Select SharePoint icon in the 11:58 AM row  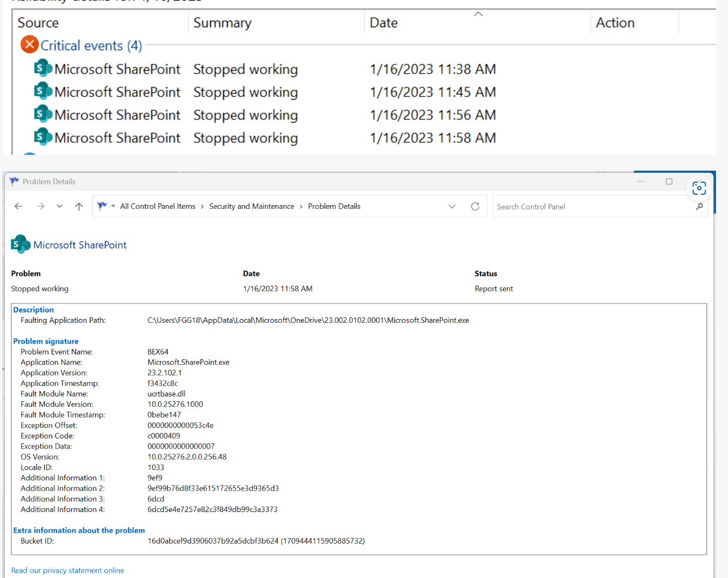tap(43, 137)
